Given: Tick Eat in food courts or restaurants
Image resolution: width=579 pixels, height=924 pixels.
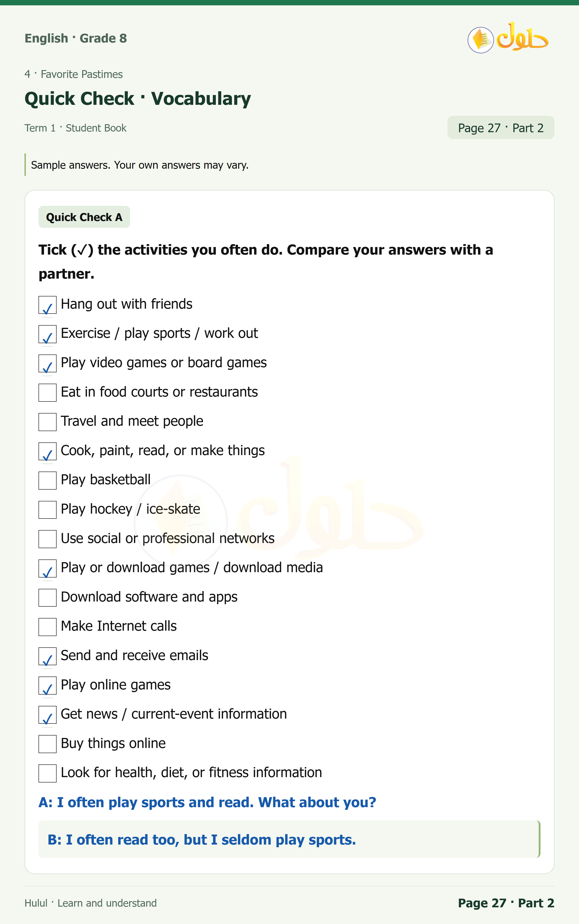Looking at the screenshot, I should point(47,393).
